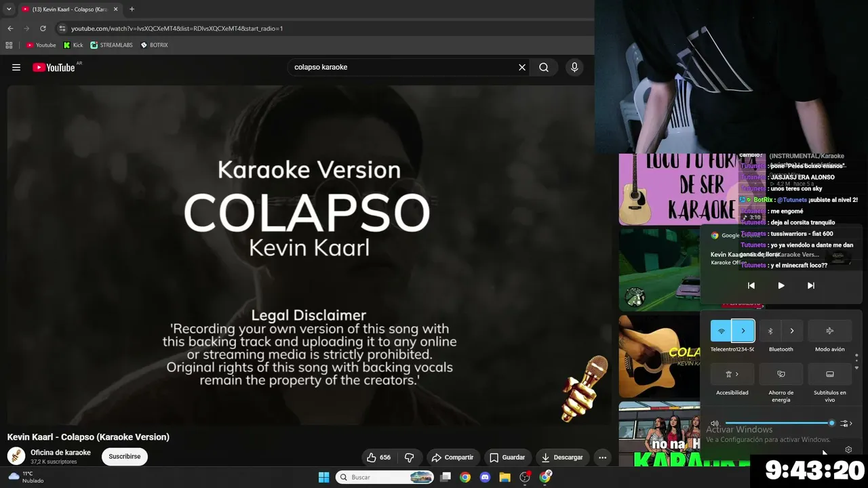Viewport: 868px width, 488px height.
Task: Click the Windows taskbar Buscar search box
Action: 385,477
